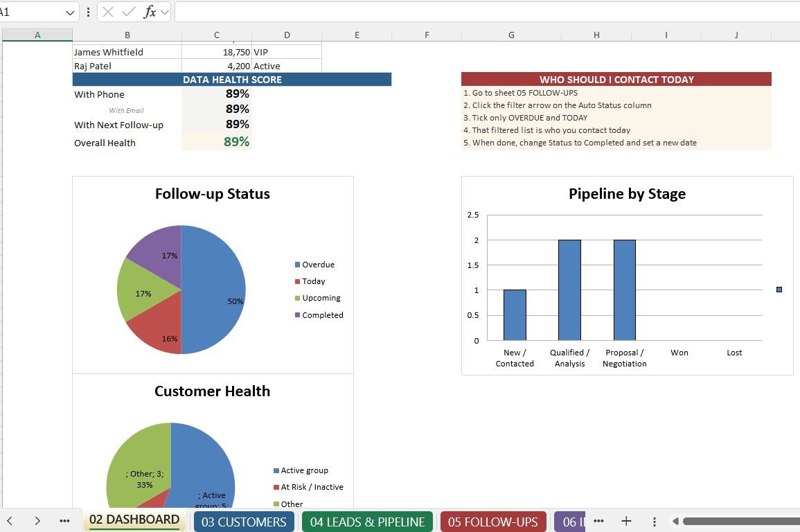Click the Qualified / Analysis bar
This screenshot has width=800, height=532.
click(x=569, y=290)
